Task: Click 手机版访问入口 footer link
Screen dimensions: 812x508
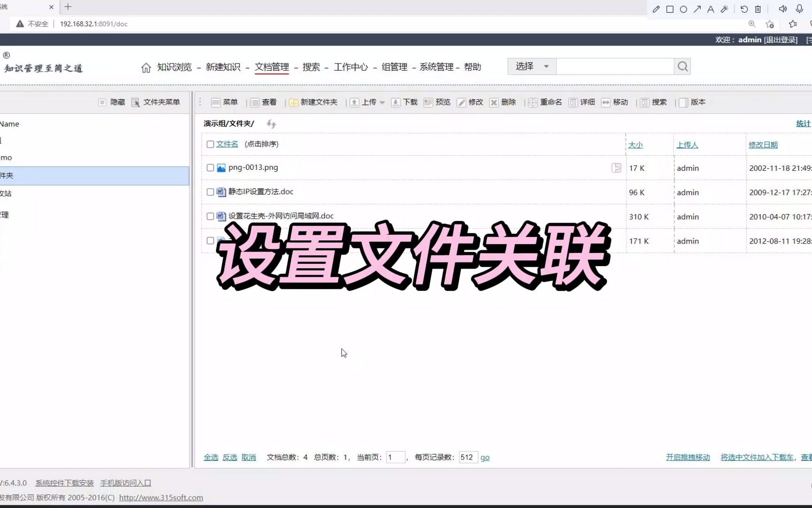Action: point(125,483)
